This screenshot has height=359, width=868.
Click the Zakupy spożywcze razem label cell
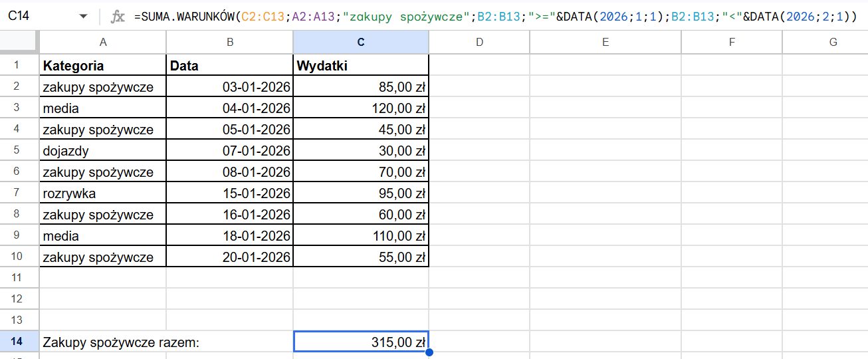point(103,342)
